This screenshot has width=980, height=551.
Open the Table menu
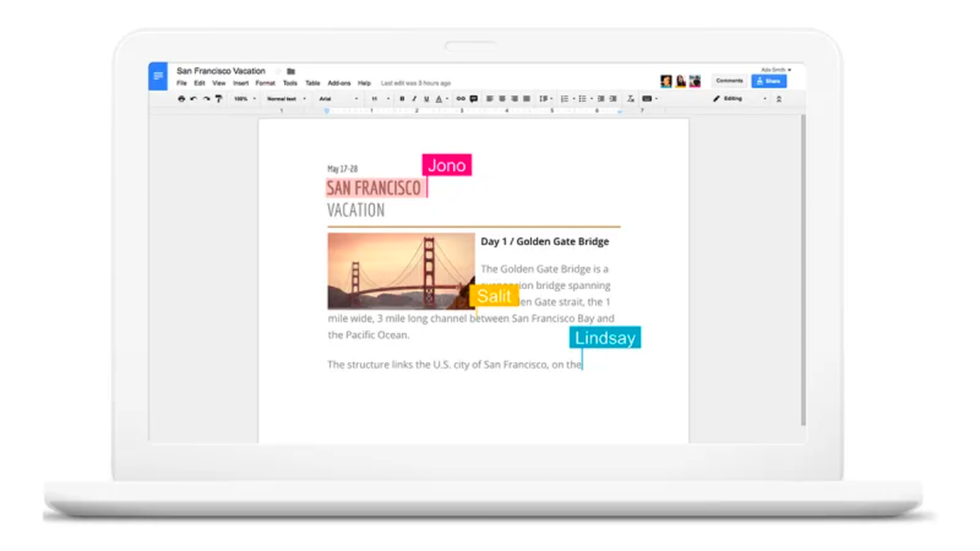[313, 83]
